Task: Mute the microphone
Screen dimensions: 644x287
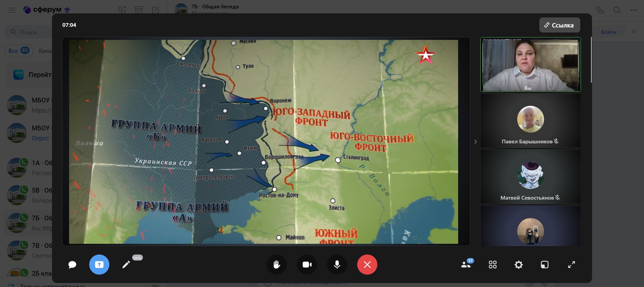Action: coord(337,265)
